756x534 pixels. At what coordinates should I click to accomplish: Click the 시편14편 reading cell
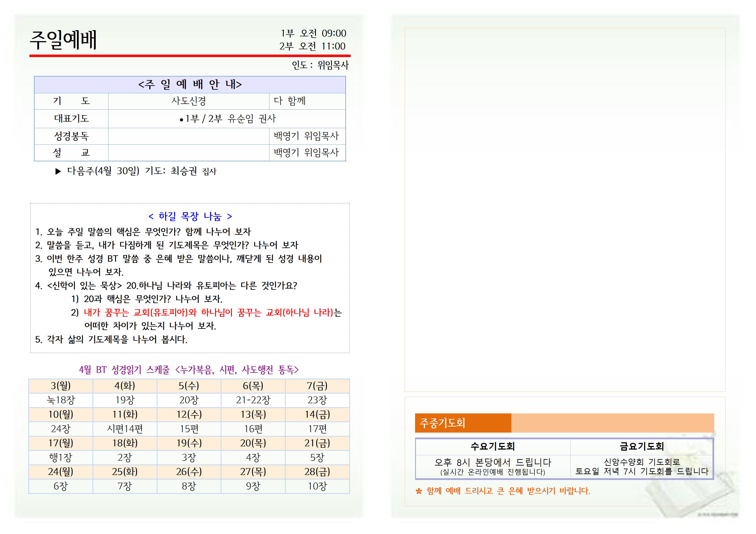tap(125, 429)
